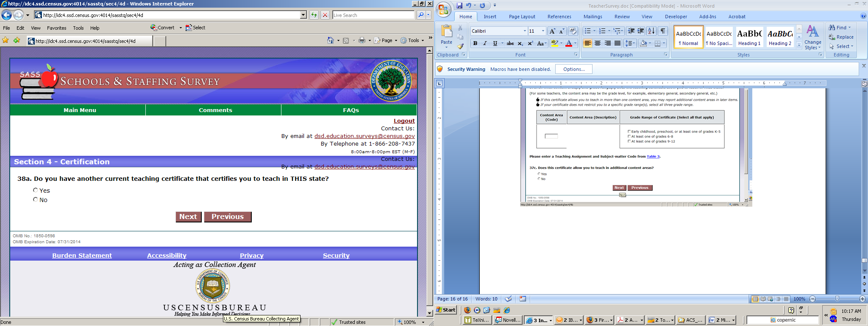Click the Shrink Font icon
The width and height of the screenshot is (868, 326).
pyautogui.click(x=562, y=31)
